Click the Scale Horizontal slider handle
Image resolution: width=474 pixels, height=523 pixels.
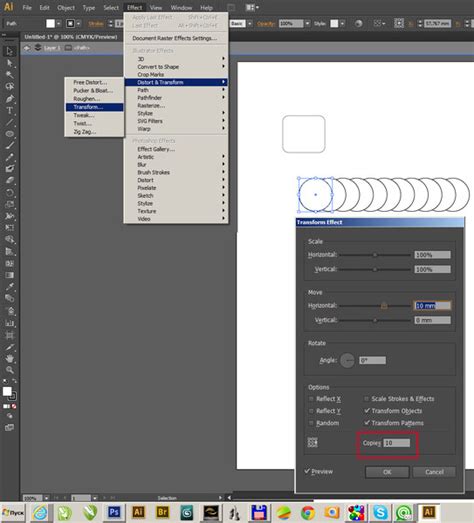375,255
